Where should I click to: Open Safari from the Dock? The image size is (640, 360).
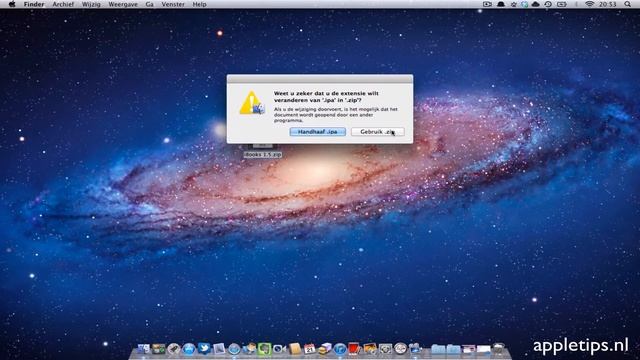click(234, 349)
